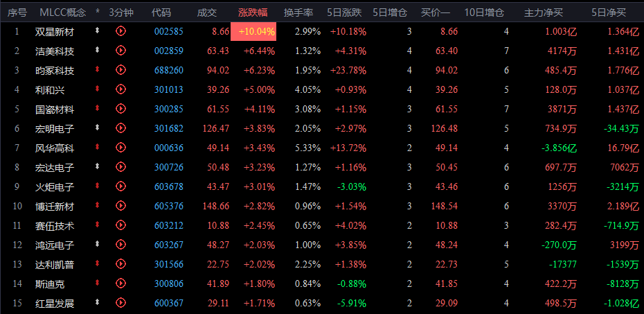
Task: Open stock code 688260
Action: 169,70
